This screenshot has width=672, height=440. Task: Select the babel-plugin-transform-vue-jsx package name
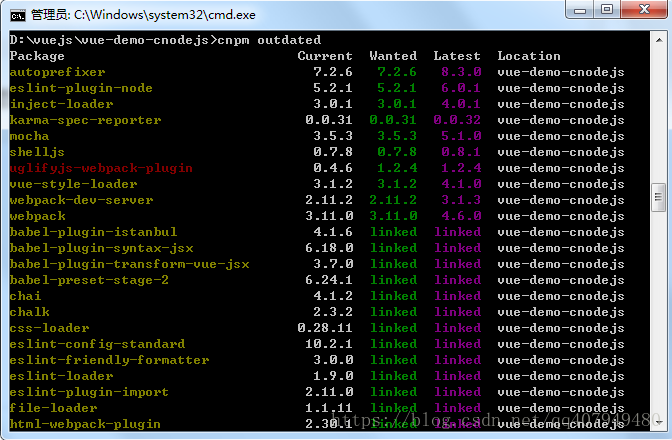pyautogui.click(x=129, y=264)
